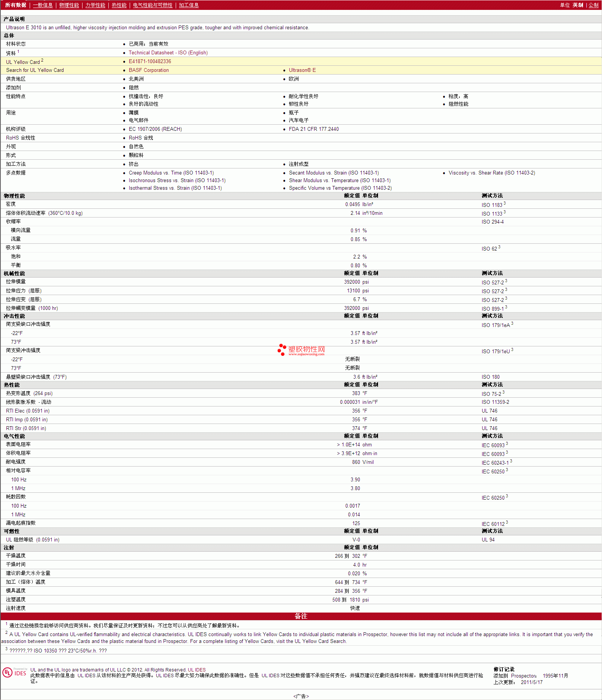Image resolution: width=602 pixels, height=700 pixels.
Task: Click 熔体体积流动速率 row label
Action: click(44, 213)
